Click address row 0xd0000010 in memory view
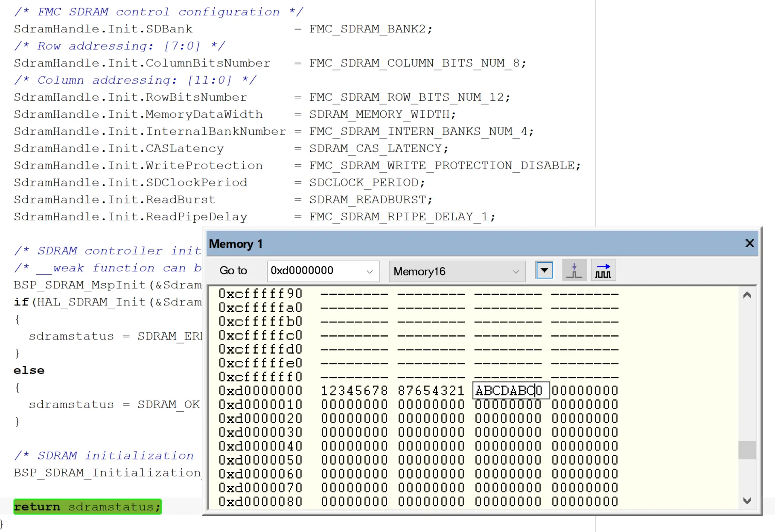 [x=260, y=405]
